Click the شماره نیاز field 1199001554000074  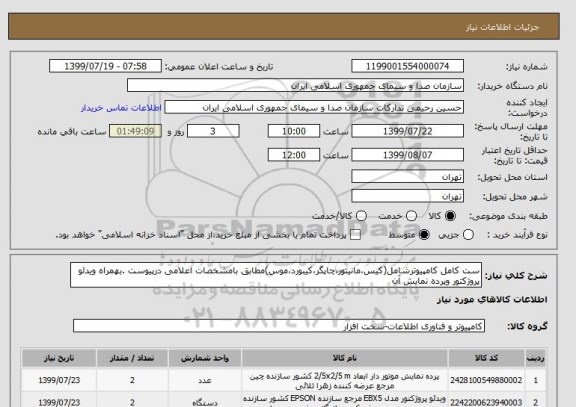407,66
